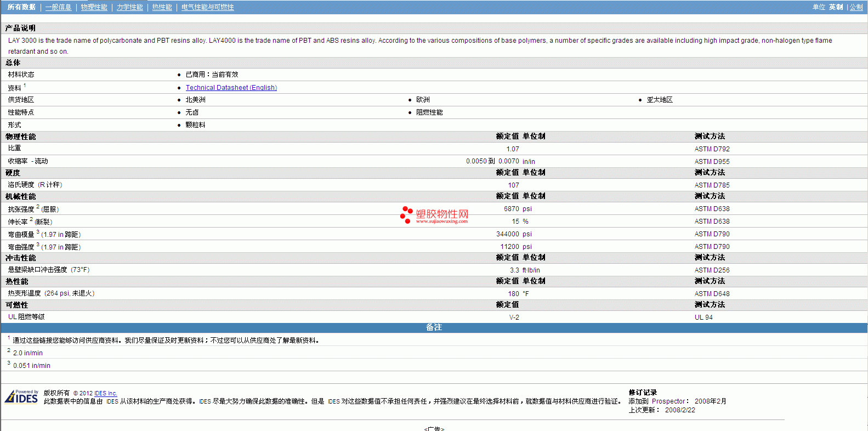Viewport: 868px width, 431px height.
Task: Open the 一般信息 tab link
Action: pyautogui.click(x=59, y=7)
